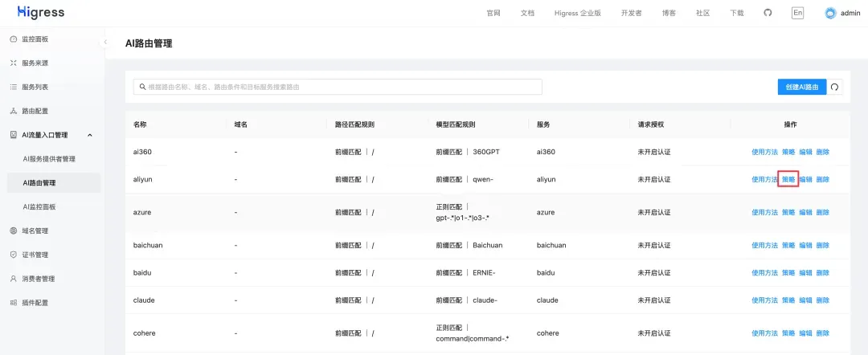Screen dimensions: 868x355
Task: Click the 路由配置 sidebar icon
Action: click(14, 111)
